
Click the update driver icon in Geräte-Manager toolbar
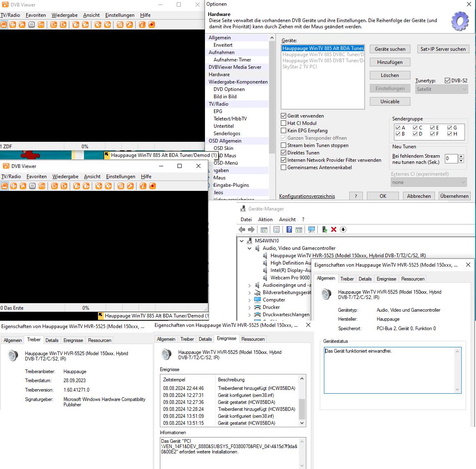325,230
